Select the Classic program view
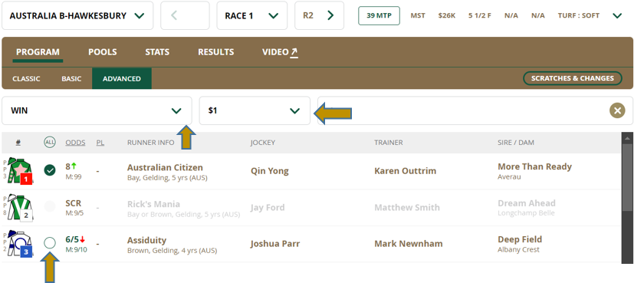The image size is (644, 283). click(26, 78)
